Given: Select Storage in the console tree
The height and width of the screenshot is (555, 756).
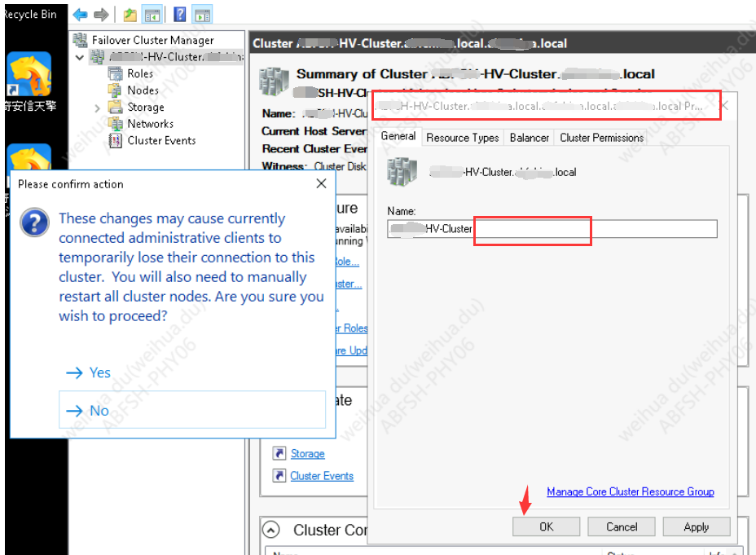Looking at the screenshot, I should (146, 107).
